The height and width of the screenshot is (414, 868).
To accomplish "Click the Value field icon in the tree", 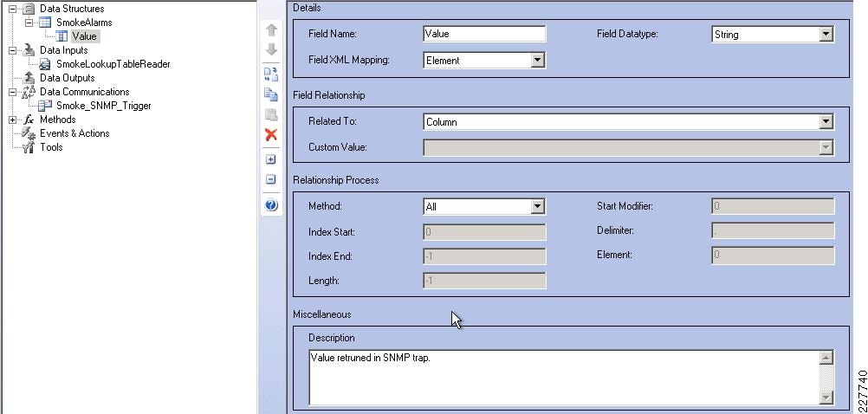I will tap(62, 36).
